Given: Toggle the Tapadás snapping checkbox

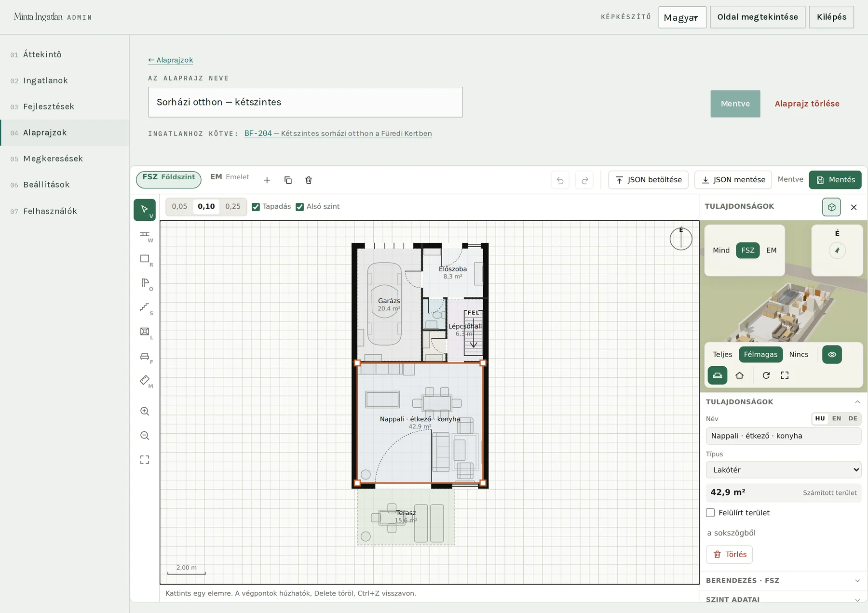Looking at the screenshot, I should tap(256, 207).
